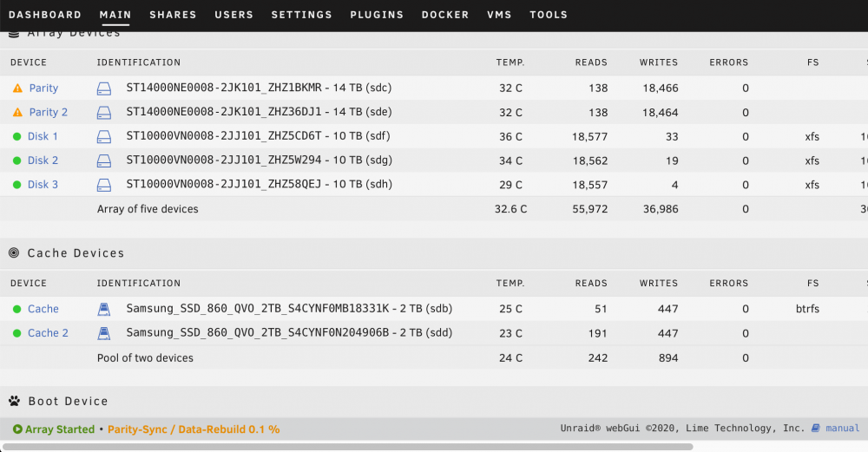This screenshot has height=452, width=868.
Task: Click the btrfs filesystem cell for Cache
Action: [807, 309]
